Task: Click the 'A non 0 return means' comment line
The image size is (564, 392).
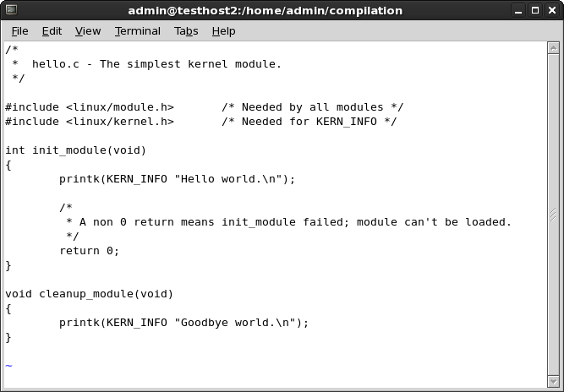Action: [x=288, y=222]
